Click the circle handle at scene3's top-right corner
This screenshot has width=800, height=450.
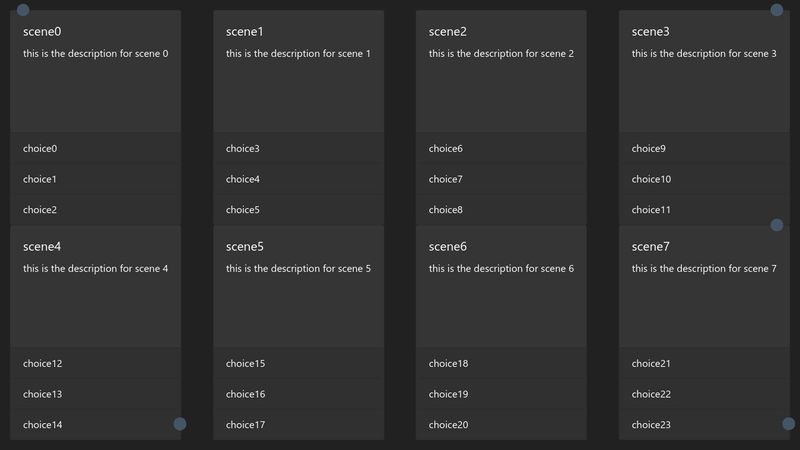click(777, 10)
